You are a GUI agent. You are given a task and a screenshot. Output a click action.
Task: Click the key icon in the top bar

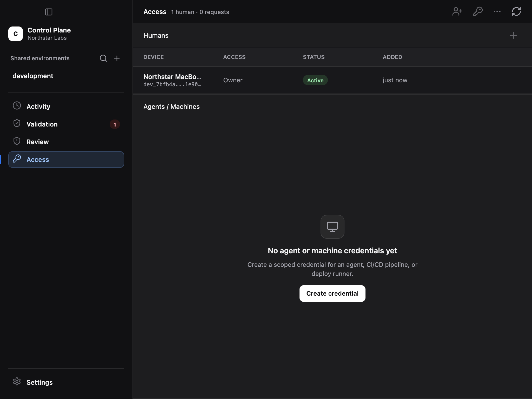click(x=478, y=12)
